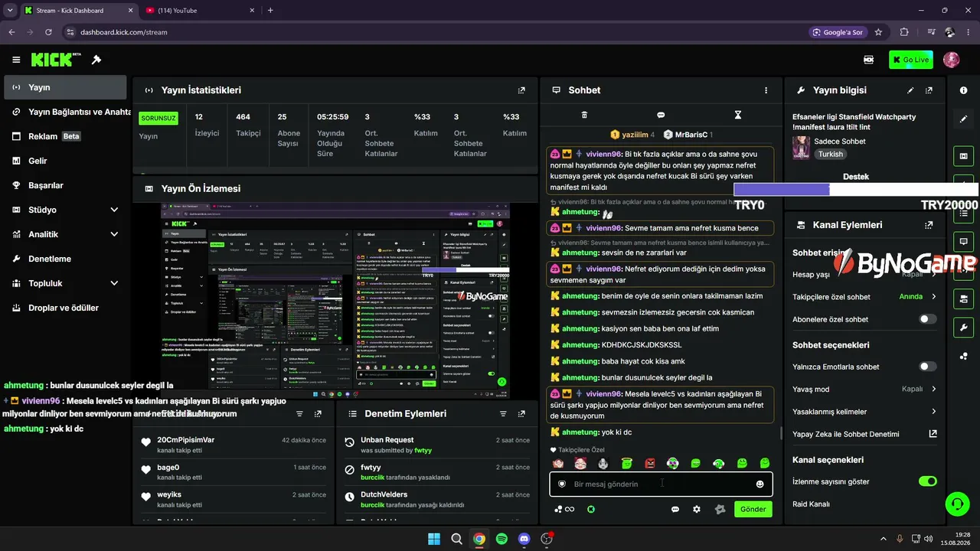Pop out the Kanal Eylemleri panel
The width and height of the screenshot is (980, 551).
coord(929,225)
